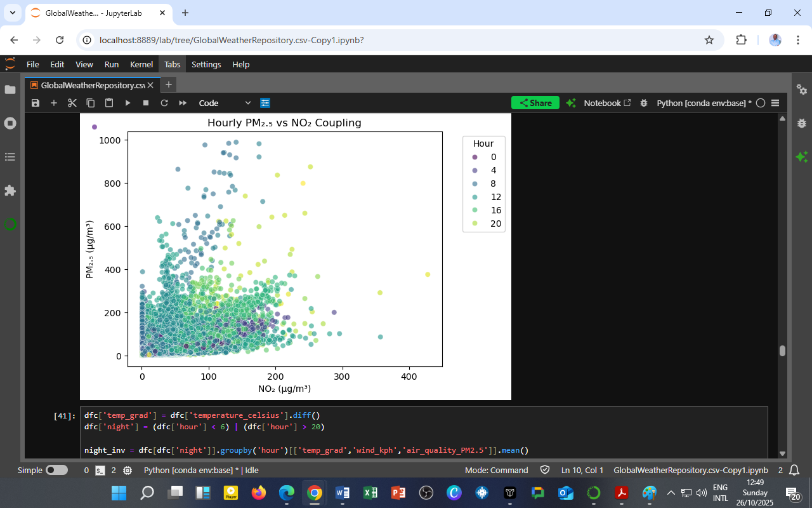Open Excel from the Windows taskbar
Screen dimensions: 812x508
370,493
